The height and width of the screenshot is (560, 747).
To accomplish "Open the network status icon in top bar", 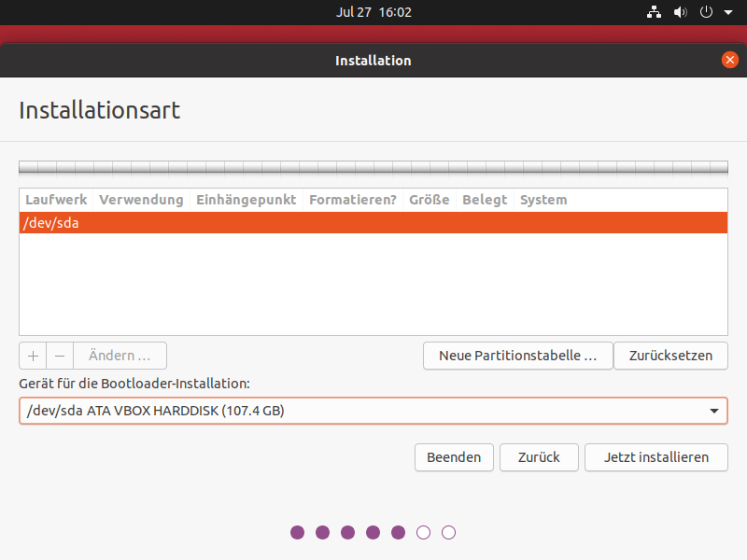I will [654, 12].
